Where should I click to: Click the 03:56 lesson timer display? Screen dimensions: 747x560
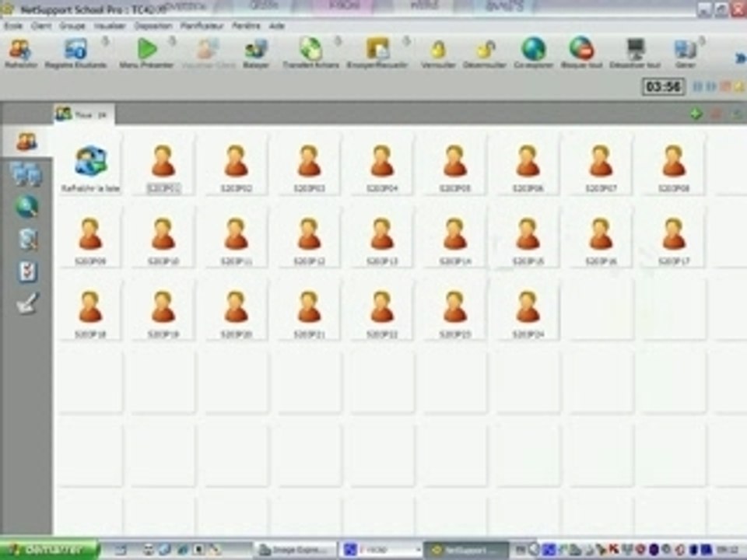[x=663, y=86]
